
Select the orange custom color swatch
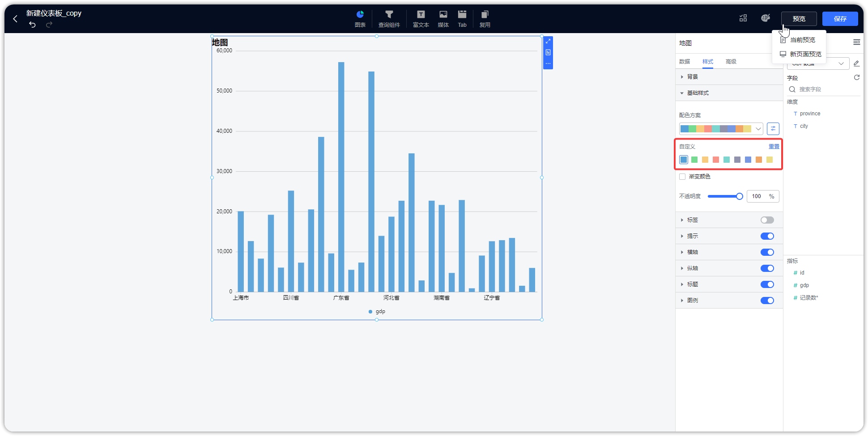[759, 160]
